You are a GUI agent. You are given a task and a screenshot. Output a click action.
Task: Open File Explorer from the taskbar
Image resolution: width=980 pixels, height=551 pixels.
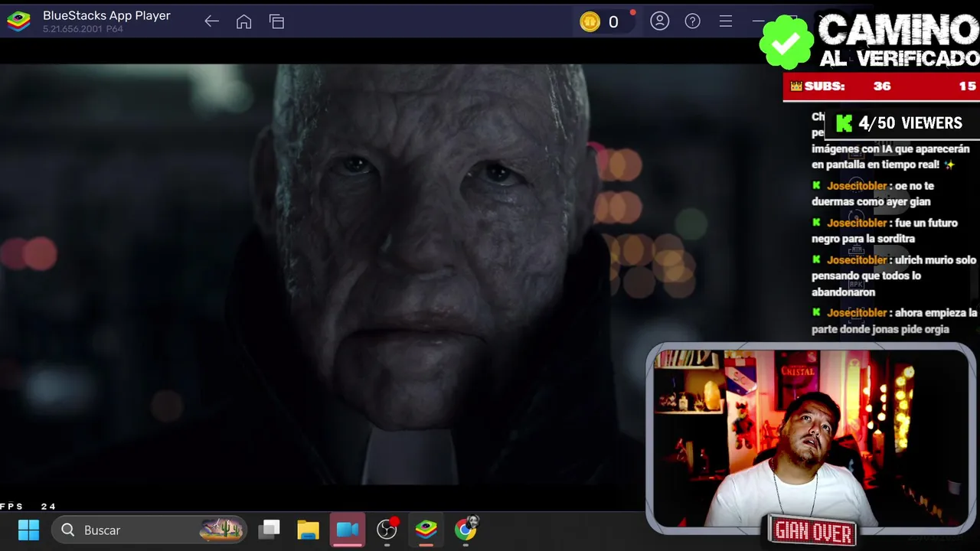pyautogui.click(x=308, y=530)
